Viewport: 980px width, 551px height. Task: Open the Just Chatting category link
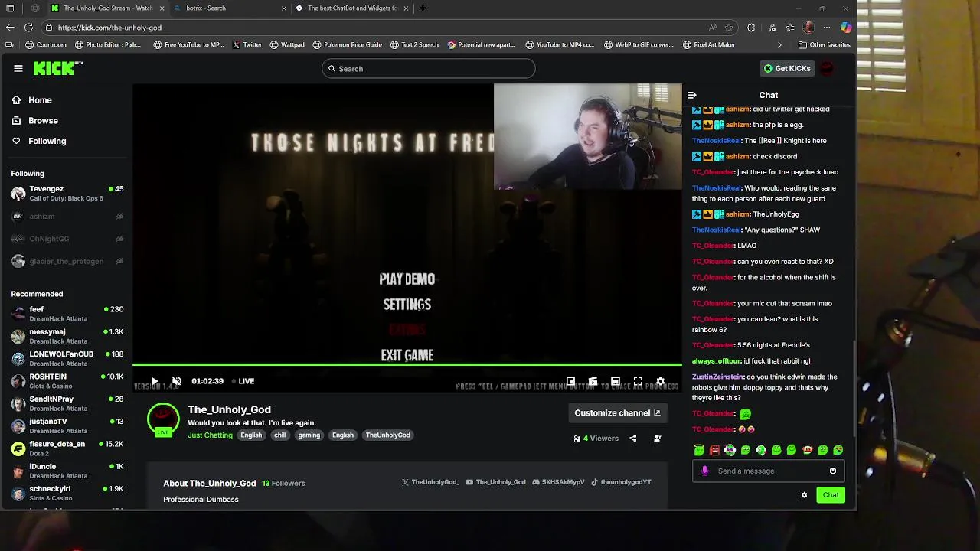(210, 435)
